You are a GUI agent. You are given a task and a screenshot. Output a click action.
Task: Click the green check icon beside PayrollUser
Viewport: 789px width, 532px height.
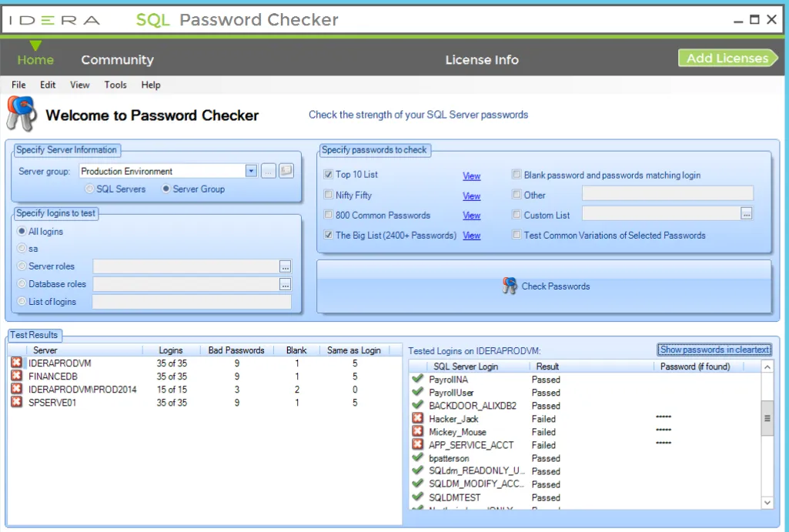(x=416, y=393)
